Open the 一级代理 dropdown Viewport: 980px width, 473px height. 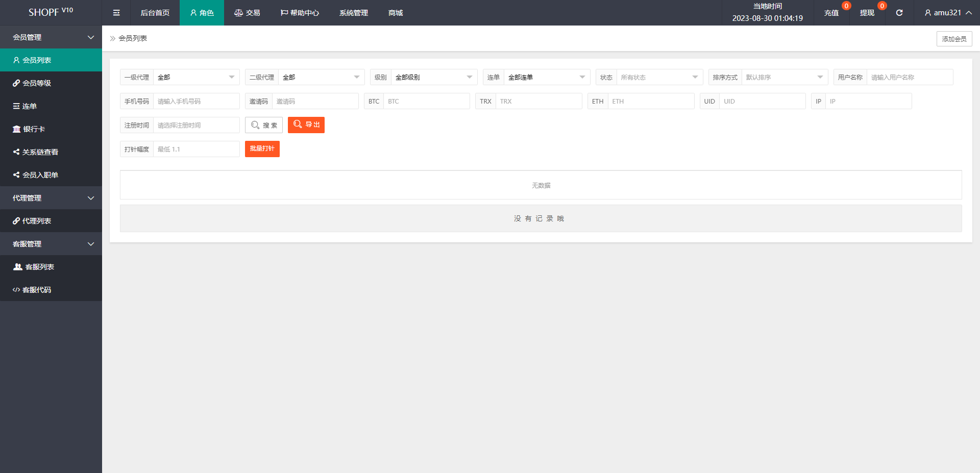pyautogui.click(x=196, y=78)
